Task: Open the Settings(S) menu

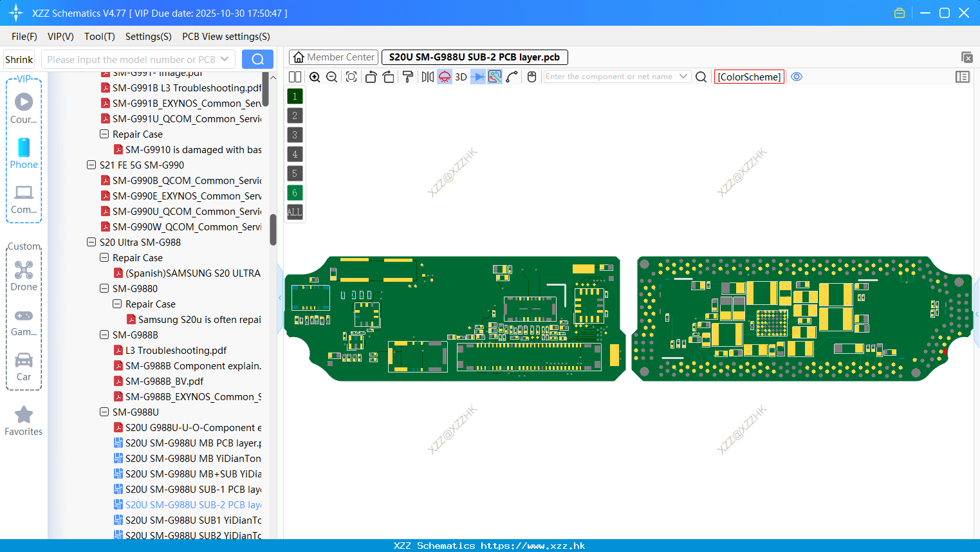Action: coord(149,37)
